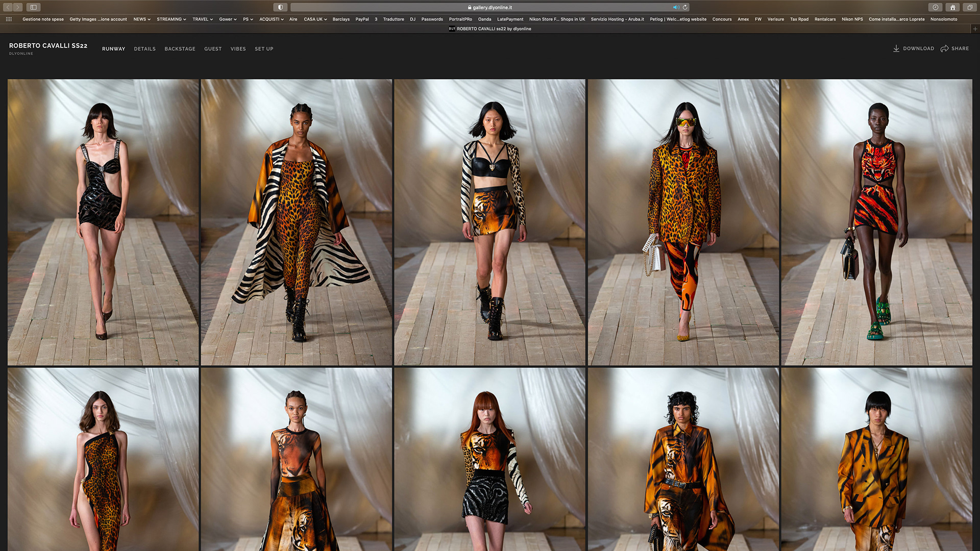This screenshot has width=980, height=551.
Task: Switch to the SET UP gallery tab
Action: point(264,49)
